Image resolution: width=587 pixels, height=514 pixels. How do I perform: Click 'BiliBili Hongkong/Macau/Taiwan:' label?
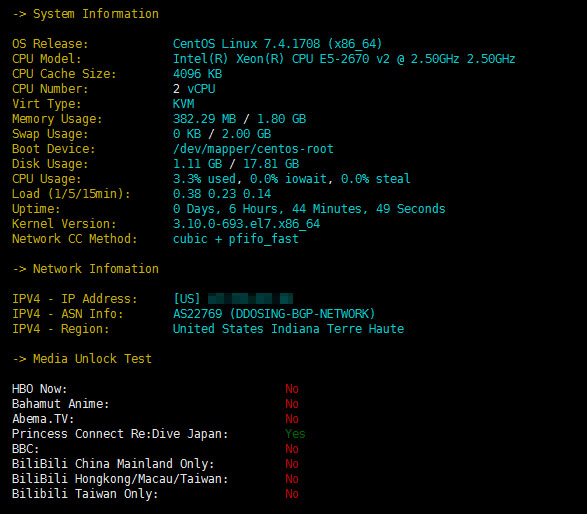tap(120, 478)
